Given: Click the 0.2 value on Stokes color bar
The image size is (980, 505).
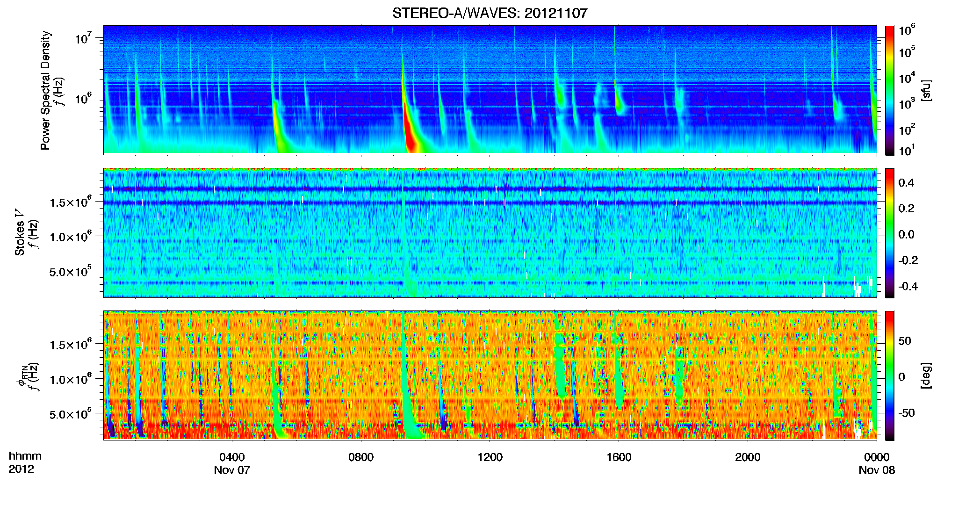Looking at the screenshot, I should click(x=906, y=209).
